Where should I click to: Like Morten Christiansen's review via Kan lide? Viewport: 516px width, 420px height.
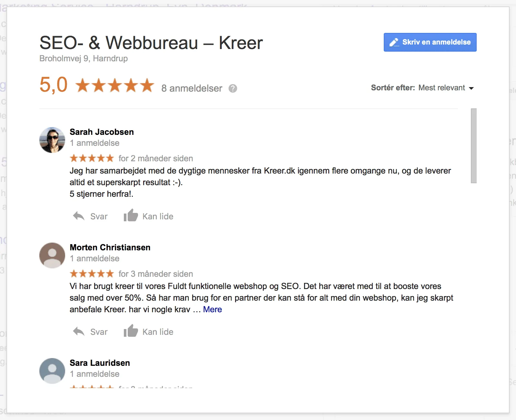(158, 332)
